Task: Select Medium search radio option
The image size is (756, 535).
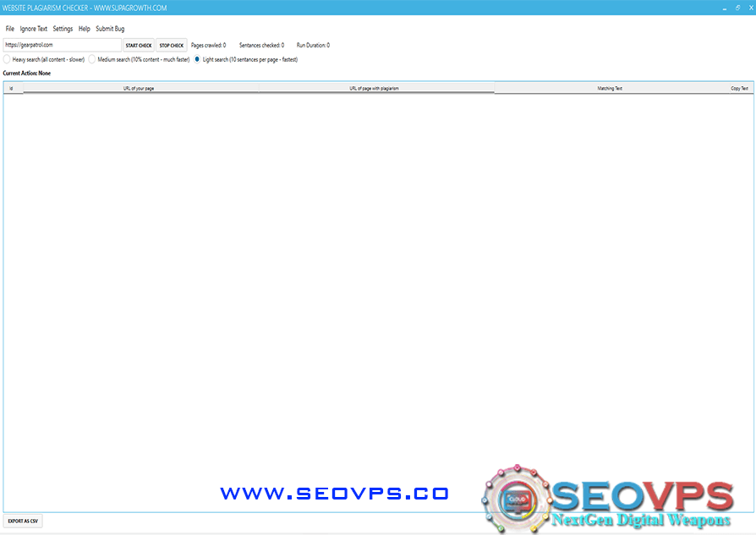Action: coord(91,59)
